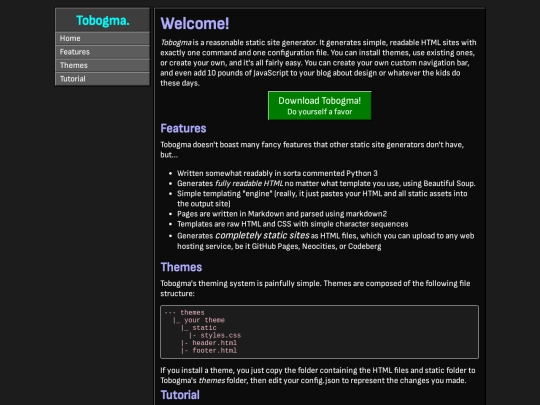The image size is (540, 405).
Task: Click 'footer.html' in the code block
Action: click(214, 351)
